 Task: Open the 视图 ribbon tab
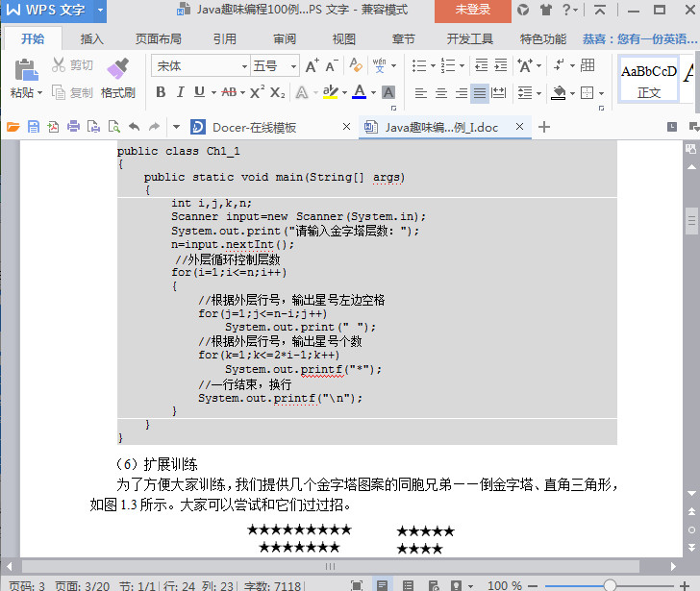pyautogui.click(x=344, y=39)
